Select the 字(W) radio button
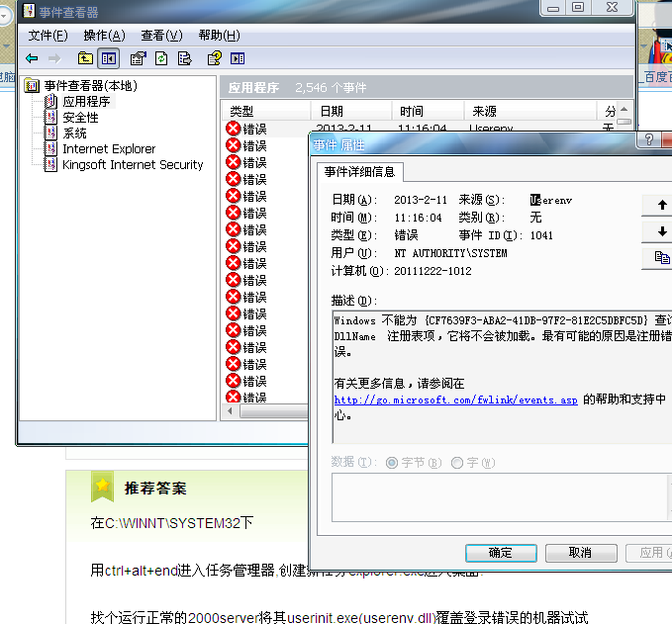The width and height of the screenshot is (672, 624). point(457,463)
